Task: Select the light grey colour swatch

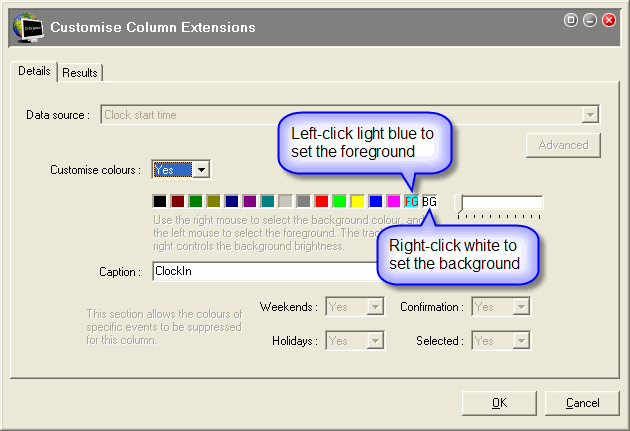Action: tap(286, 201)
